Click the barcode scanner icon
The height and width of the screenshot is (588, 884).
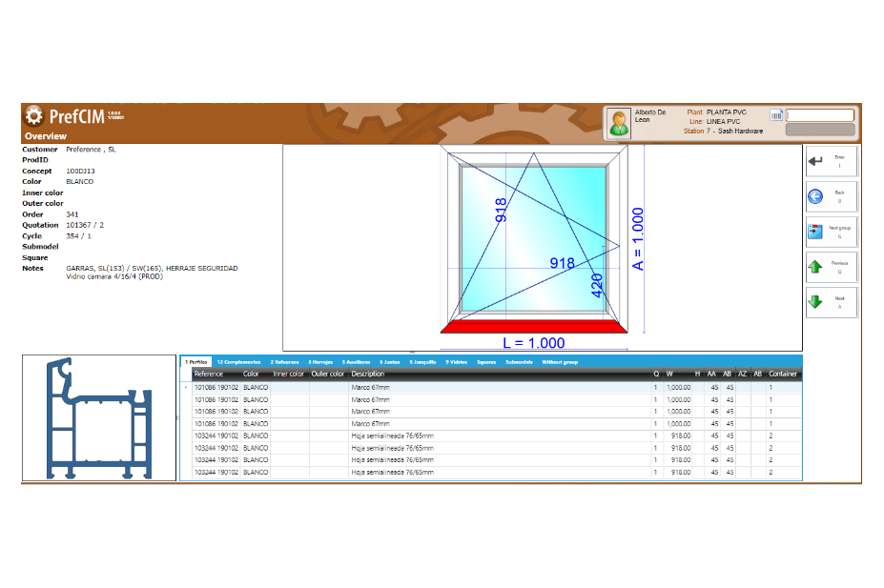click(776, 115)
